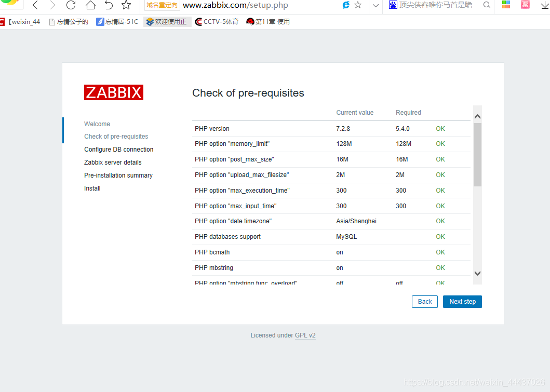Image resolution: width=550 pixels, height=392 pixels.
Task: Click the IE compatibility mode icon in address bar
Action: [x=346, y=5]
